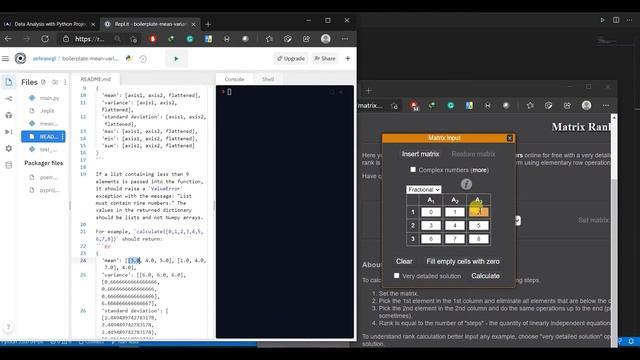Open Favorites star in Replit browser toolbar

[x=269, y=39]
